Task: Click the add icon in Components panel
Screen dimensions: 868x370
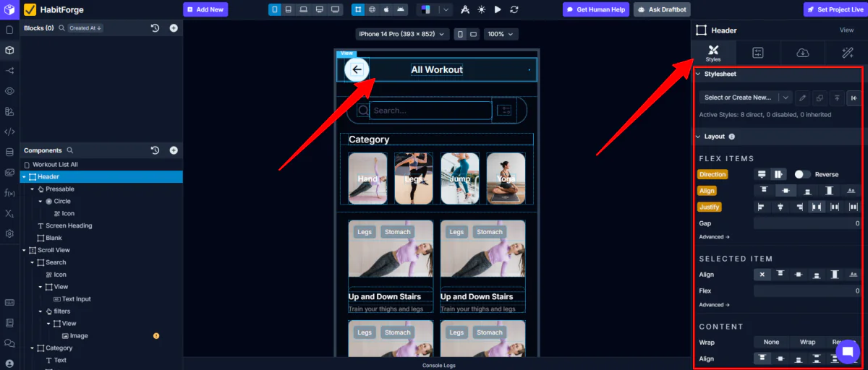Action: coord(174,150)
